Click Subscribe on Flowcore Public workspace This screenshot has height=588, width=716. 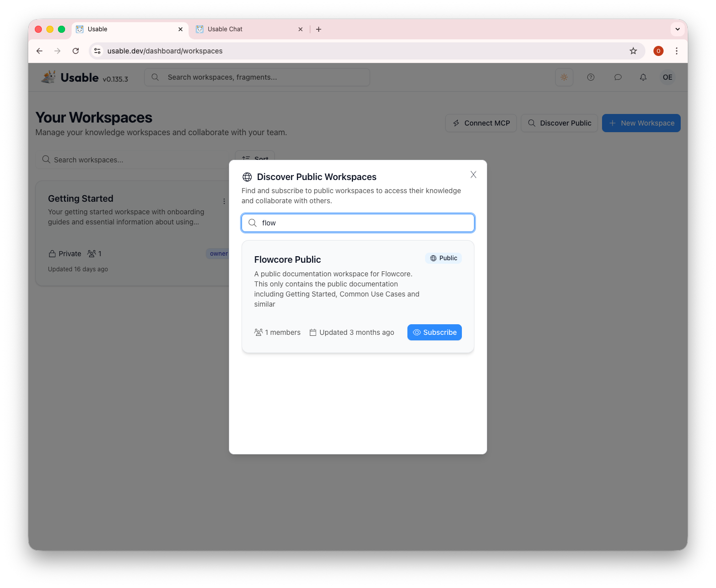434,332
